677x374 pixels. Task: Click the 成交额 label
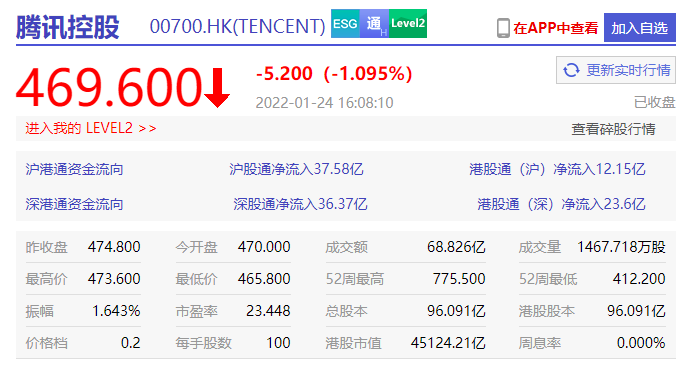point(346,247)
